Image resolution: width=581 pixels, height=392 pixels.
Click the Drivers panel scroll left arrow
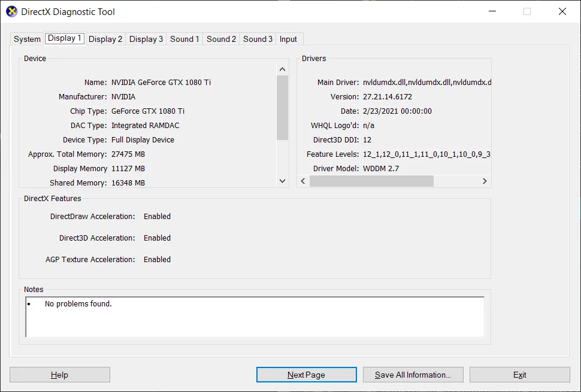click(x=303, y=181)
